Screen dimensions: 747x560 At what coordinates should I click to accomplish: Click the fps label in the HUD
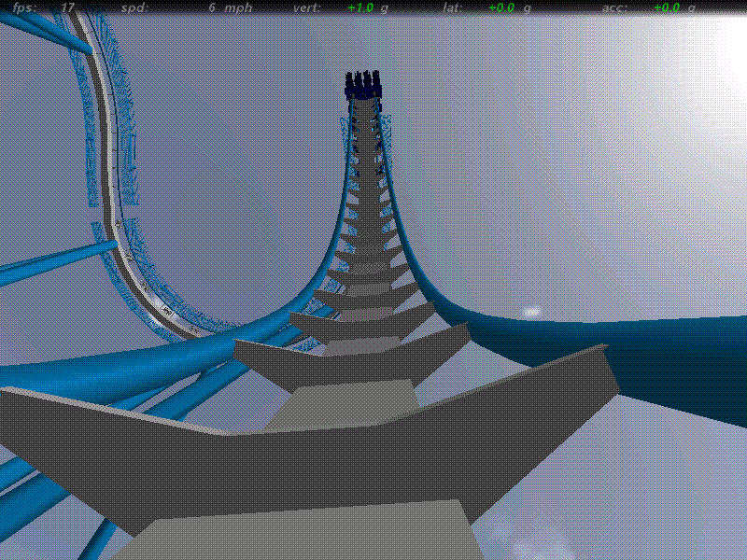tap(25, 8)
